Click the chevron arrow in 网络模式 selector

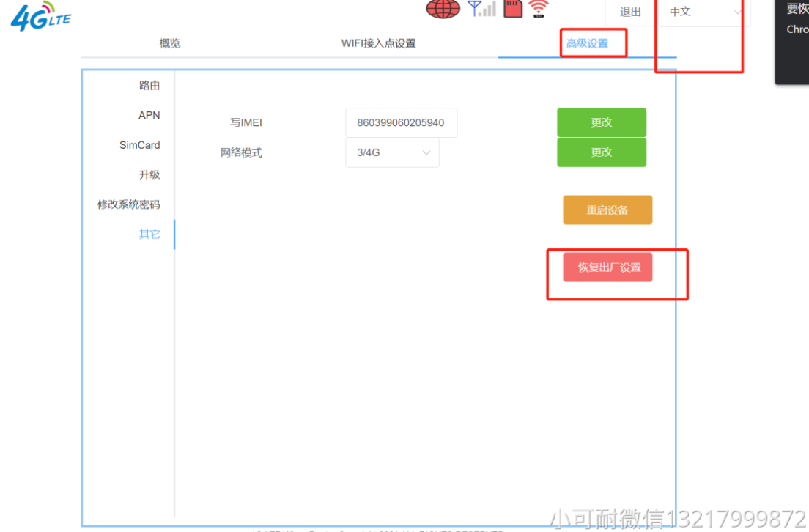tap(426, 152)
